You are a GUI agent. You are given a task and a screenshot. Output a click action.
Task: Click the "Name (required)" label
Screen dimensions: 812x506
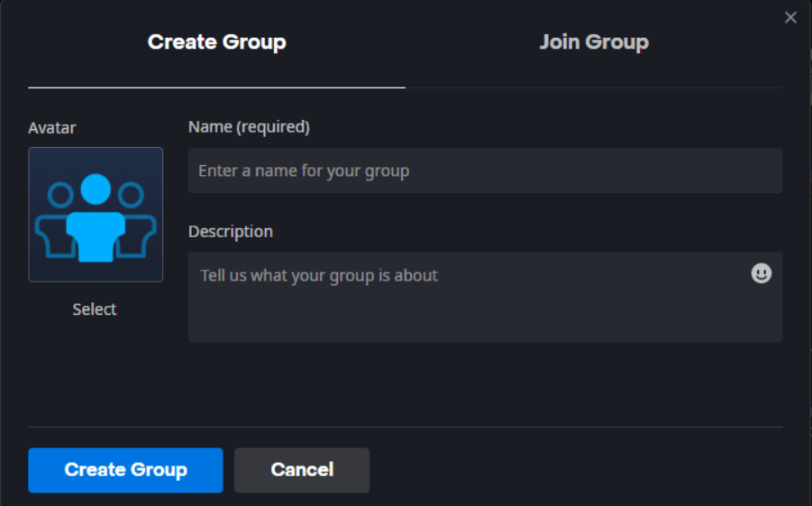(x=249, y=127)
